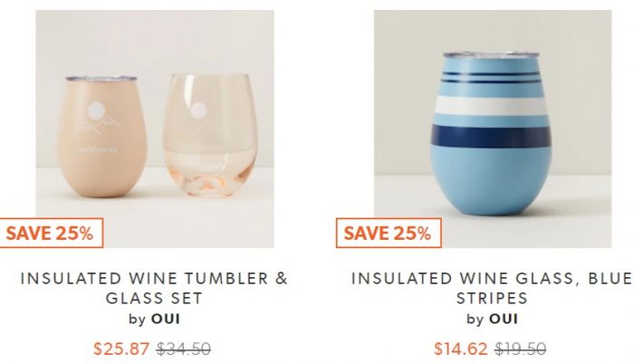Screen dimensions: 634x364
Task: Click the OUI brand under Blue Stripes glass
Action: [x=504, y=319]
